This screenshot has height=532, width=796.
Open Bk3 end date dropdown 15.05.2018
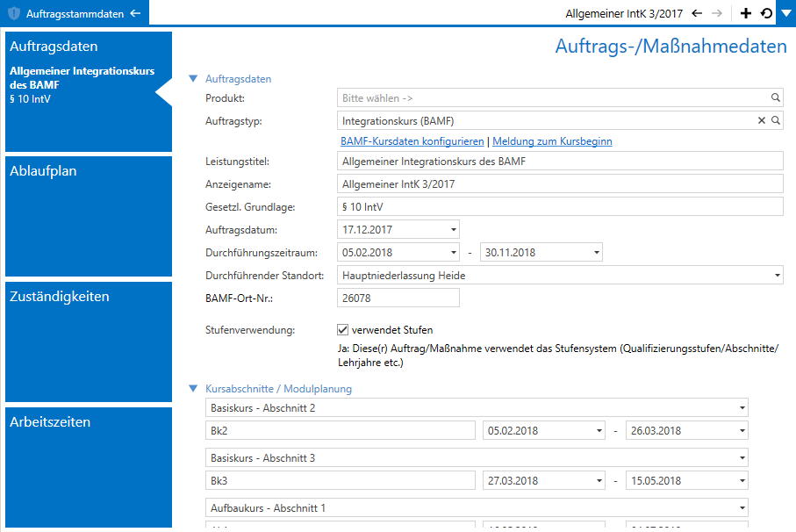pyautogui.click(x=742, y=481)
